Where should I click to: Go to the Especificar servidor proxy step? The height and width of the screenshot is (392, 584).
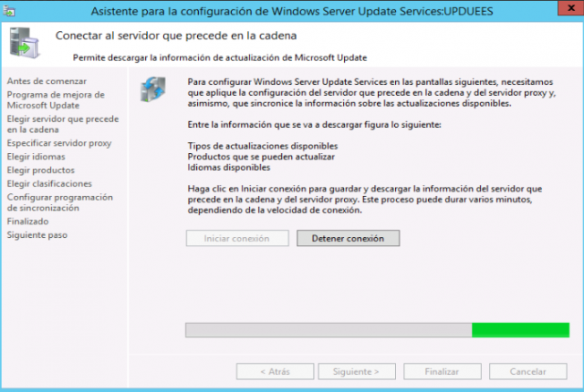coord(59,143)
